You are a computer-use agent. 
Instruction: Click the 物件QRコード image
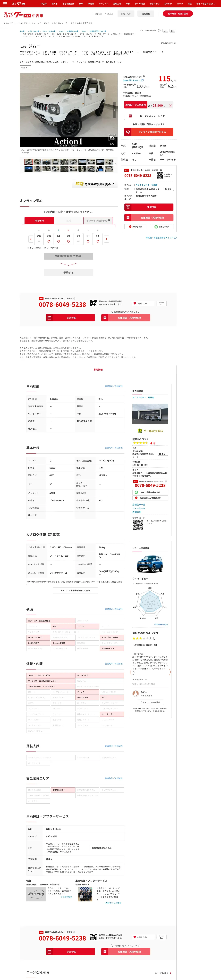point(138,525)
